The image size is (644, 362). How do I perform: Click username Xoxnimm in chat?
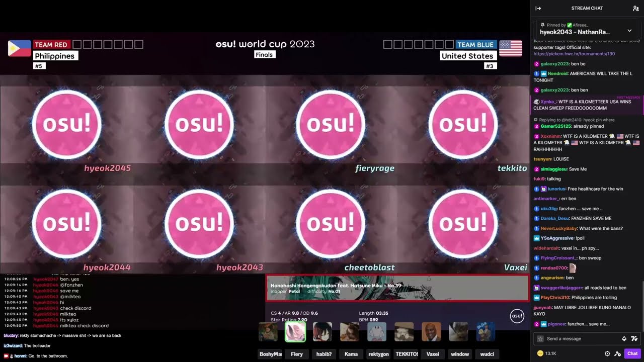(x=550, y=136)
